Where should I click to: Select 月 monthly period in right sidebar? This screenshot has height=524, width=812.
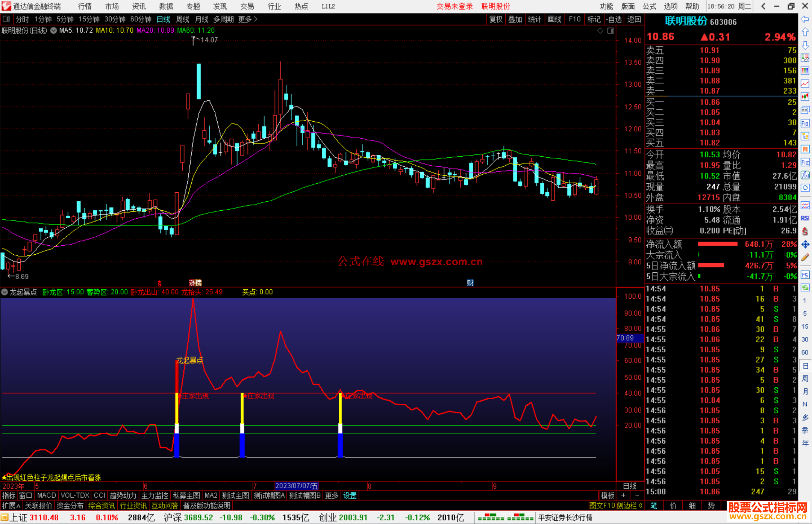pos(805,391)
